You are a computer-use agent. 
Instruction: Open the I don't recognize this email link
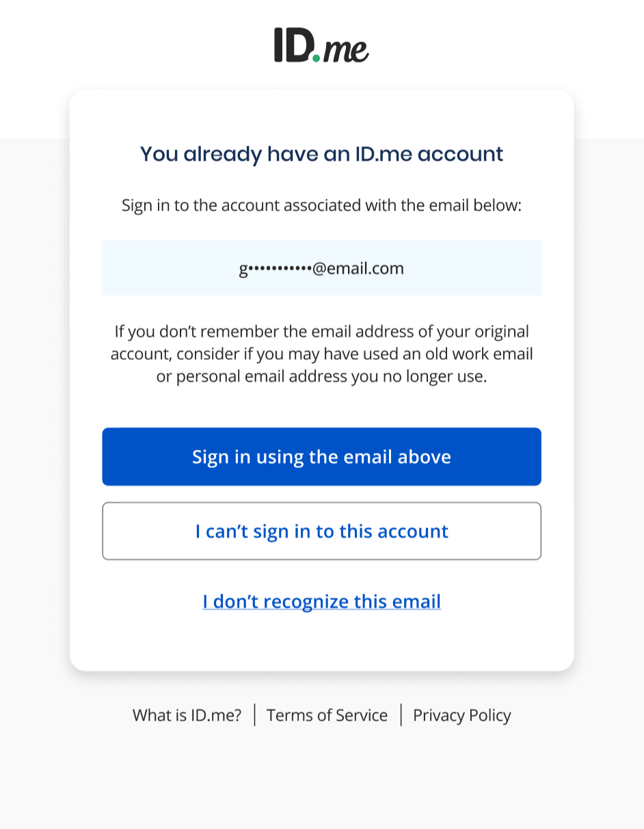[321, 601]
